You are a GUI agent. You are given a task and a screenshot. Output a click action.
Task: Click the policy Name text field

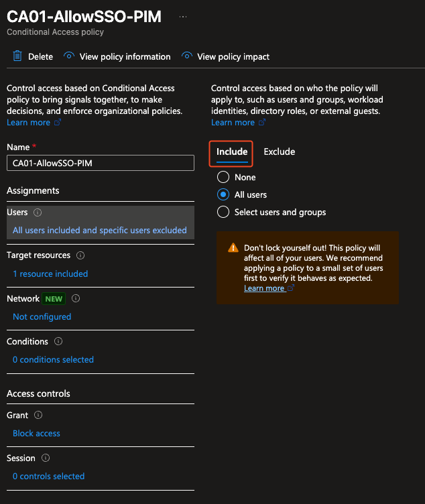(100, 163)
